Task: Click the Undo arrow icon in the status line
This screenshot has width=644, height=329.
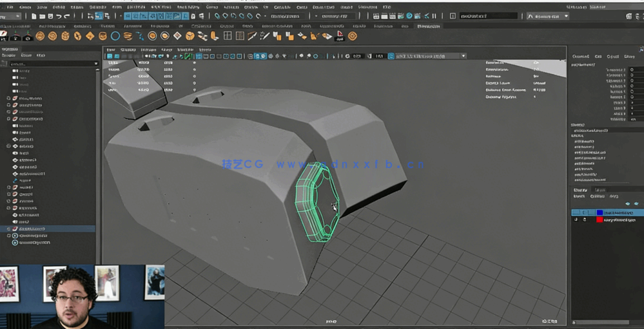Action: [59, 15]
